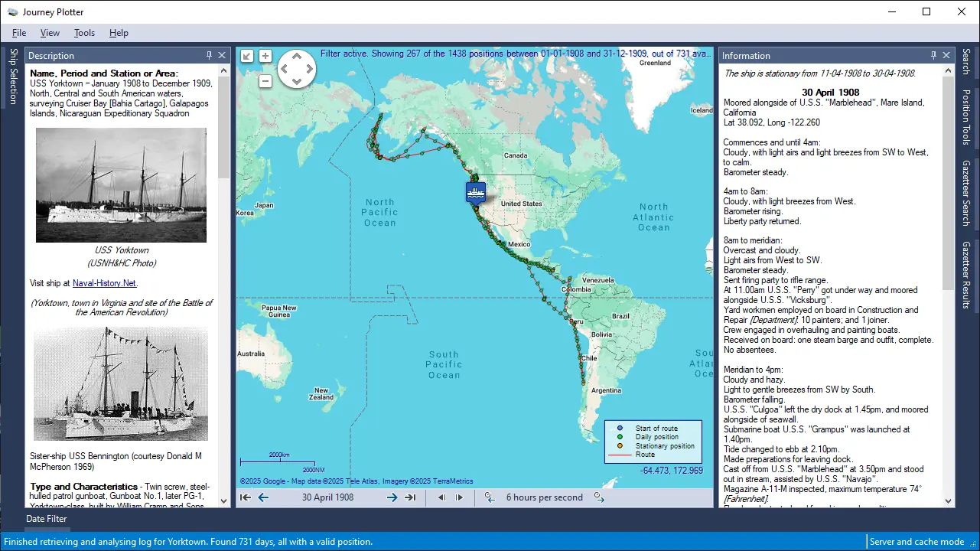Image resolution: width=980 pixels, height=551 pixels.
Task: Pan the map down
Action: click(296, 80)
